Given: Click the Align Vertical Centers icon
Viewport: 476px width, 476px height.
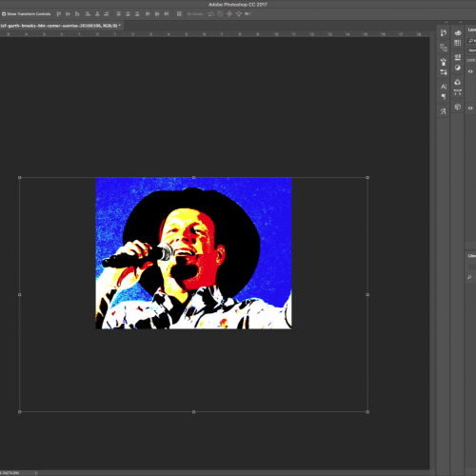Looking at the screenshot, I should pos(68,14).
